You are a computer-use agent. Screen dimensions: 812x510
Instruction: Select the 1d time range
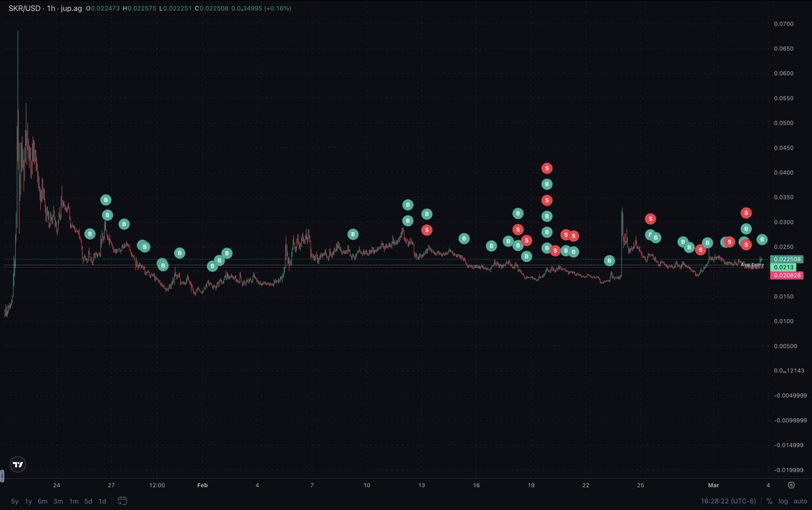[102, 501]
